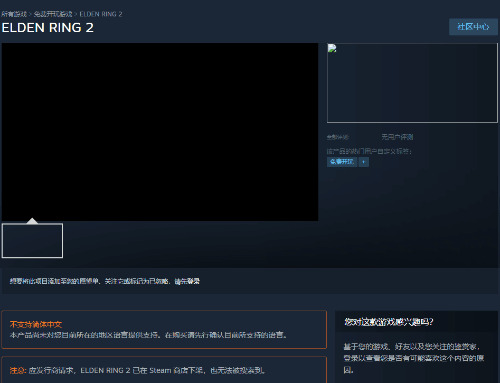This screenshot has height=383, width=500.
Task: Click the 无用户评测 review summary text
Action: point(397,137)
